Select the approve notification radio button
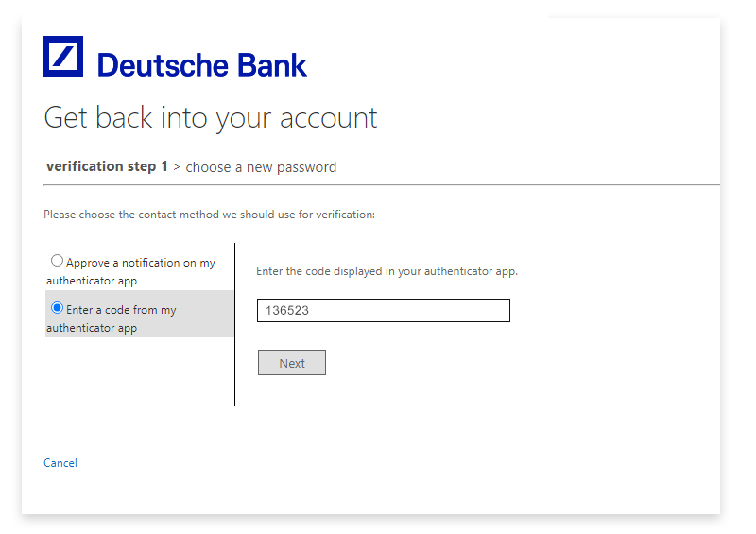The image size is (756, 534). [58, 261]
